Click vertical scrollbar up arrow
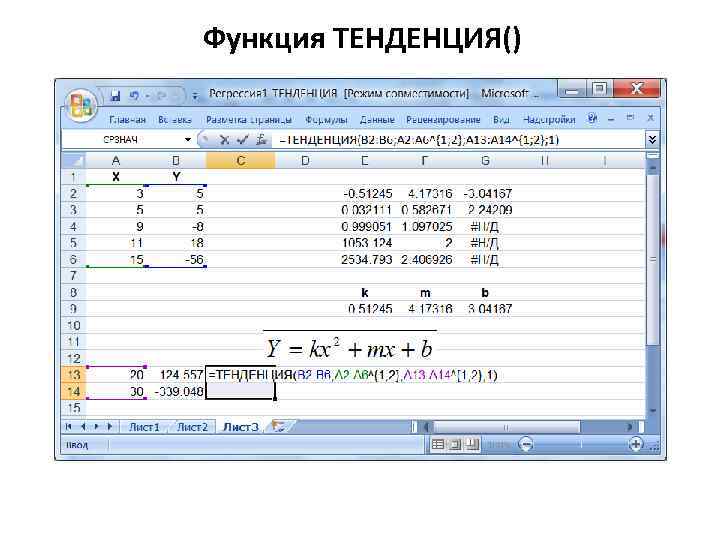Image resolution: width=720 pixels, height=540 pixels. pyautogui.click(x=652, y=169)
